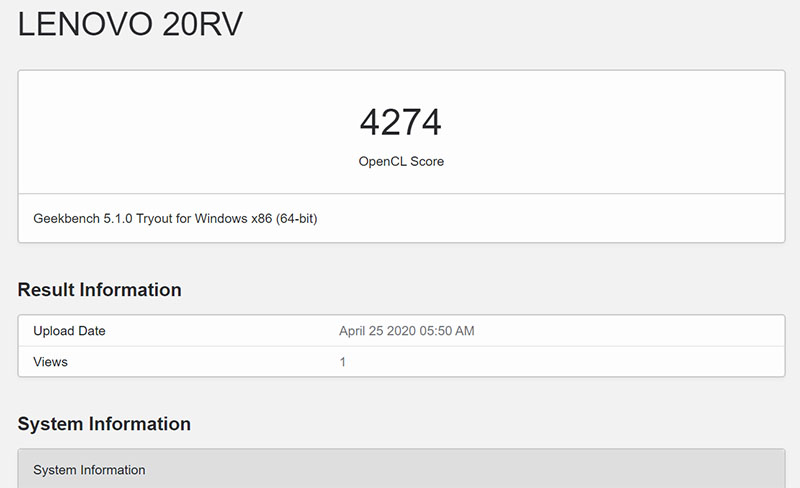Click the Result Information heading
This screenshot has width=800, height=488.
(x=99, y=290)
